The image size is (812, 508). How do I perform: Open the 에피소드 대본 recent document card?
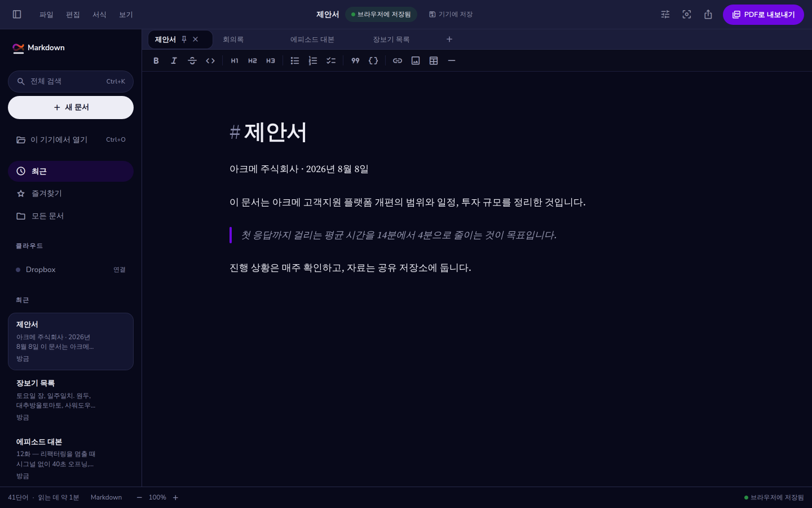coord(70,459)
